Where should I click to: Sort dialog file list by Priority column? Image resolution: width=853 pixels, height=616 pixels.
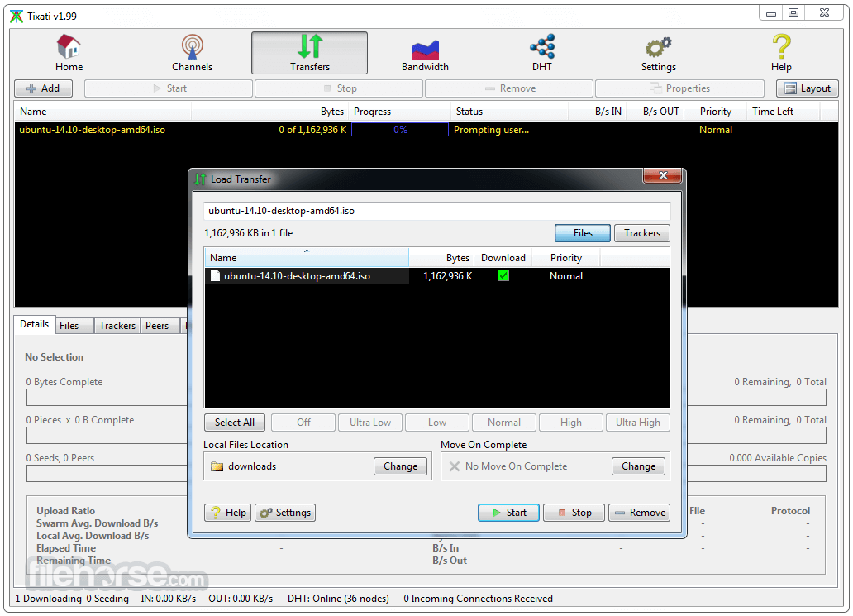[x=565, y=257]
